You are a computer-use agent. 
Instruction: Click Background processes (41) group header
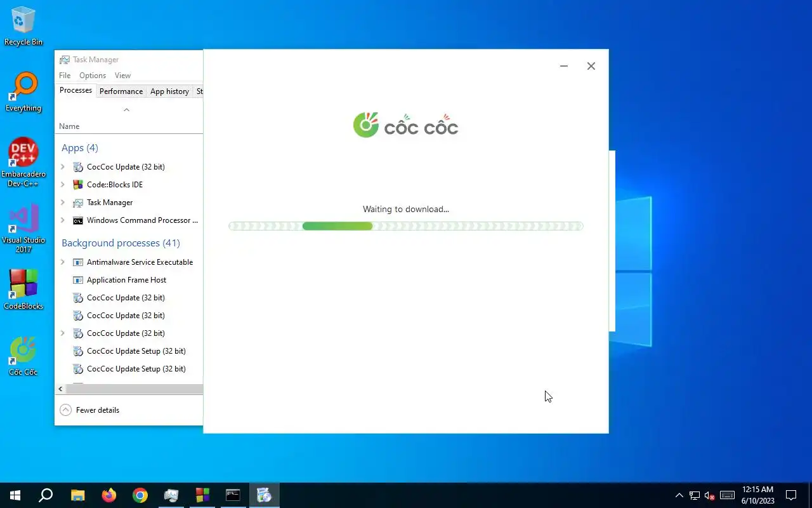[x=121, y=243]
